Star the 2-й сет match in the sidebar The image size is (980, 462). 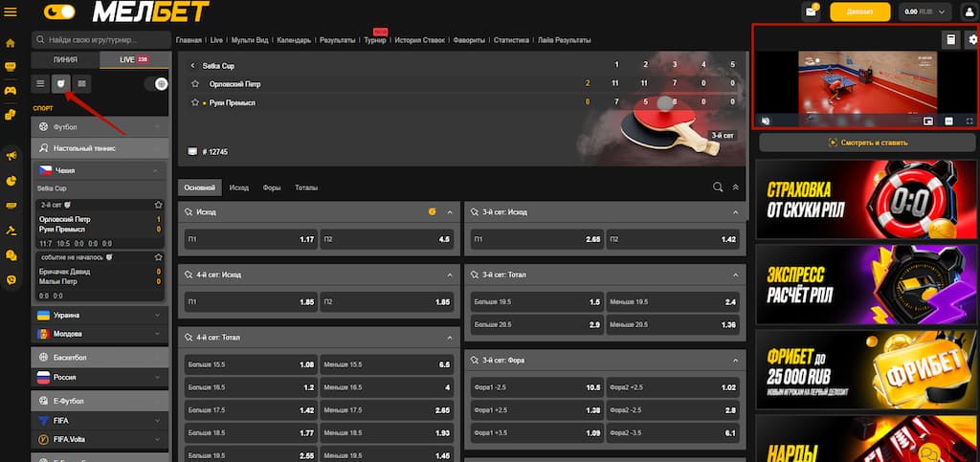coord(159,205)
